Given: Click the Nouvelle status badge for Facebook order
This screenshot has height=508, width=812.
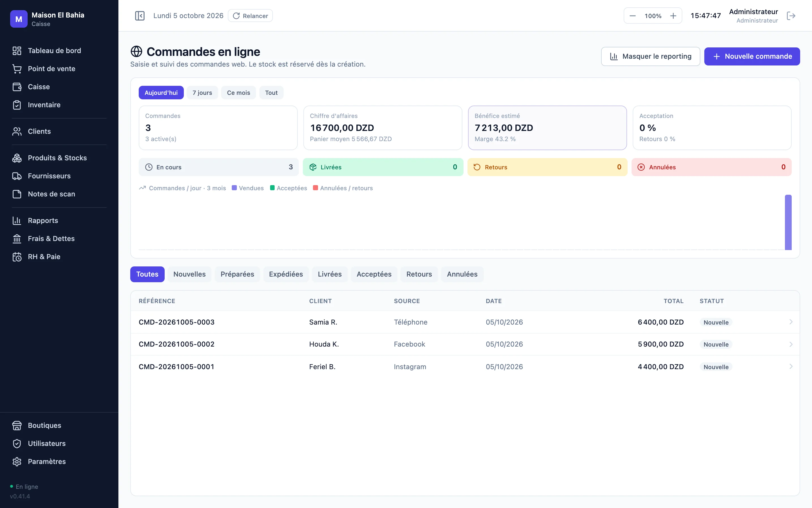Looking at the screenshot, I should click(716, 344).
